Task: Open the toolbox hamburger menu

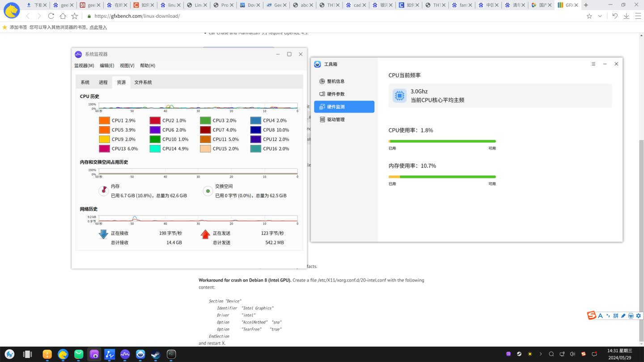Action: [x=593, y=64]
